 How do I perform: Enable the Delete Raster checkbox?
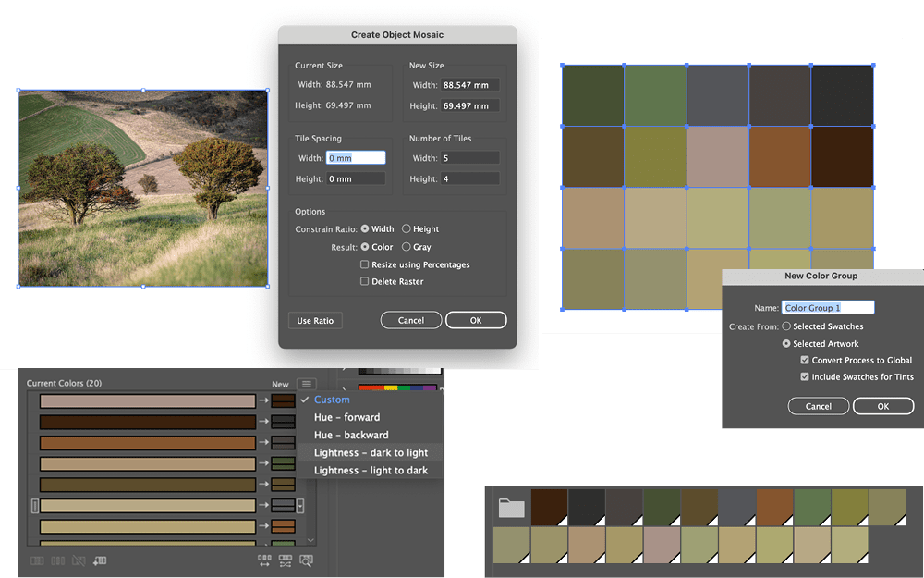365,282
